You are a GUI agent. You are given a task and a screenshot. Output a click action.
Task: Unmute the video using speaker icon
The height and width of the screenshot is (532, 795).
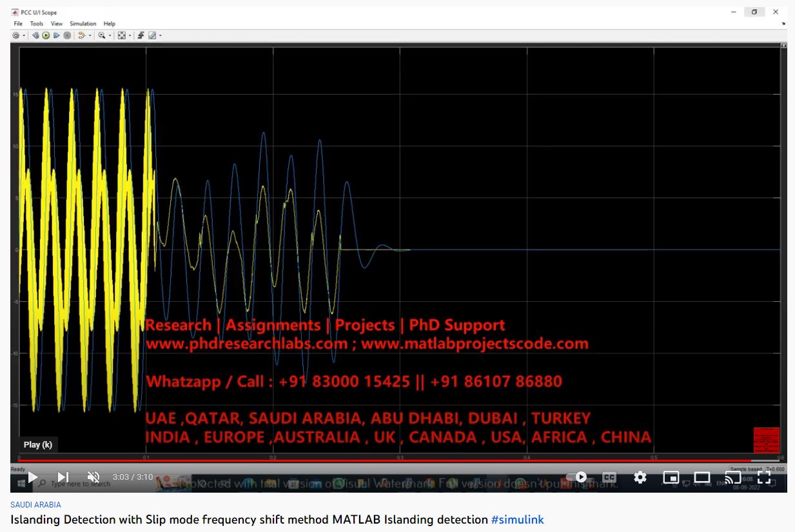pyautogui.click(x=93, y=477)
